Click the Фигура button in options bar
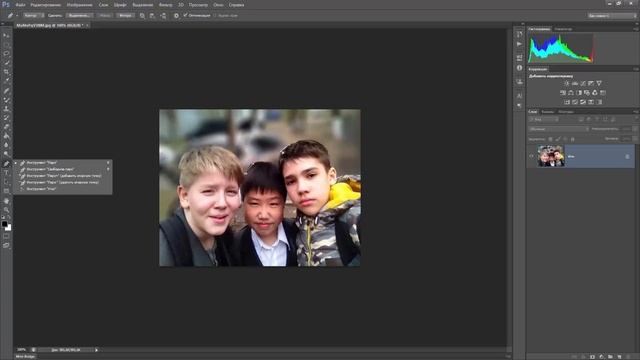The height and width of the screenshot is (360, 640). point(125,16)
